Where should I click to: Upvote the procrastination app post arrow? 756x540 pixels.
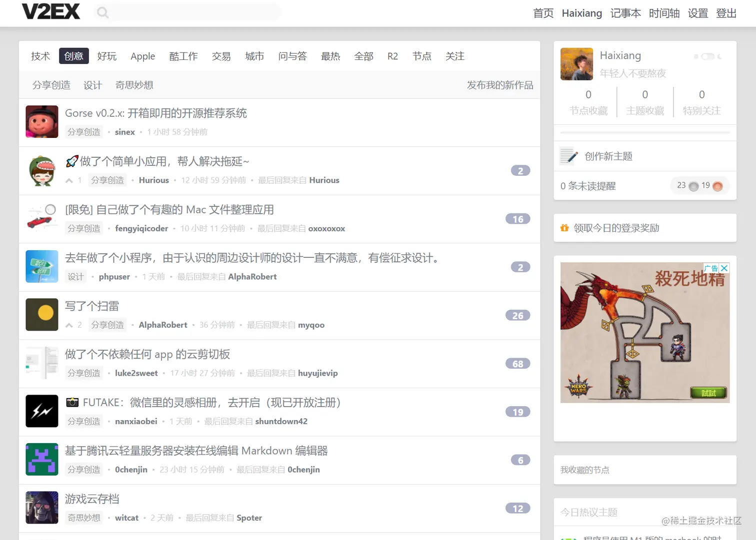tap(69, 180)
